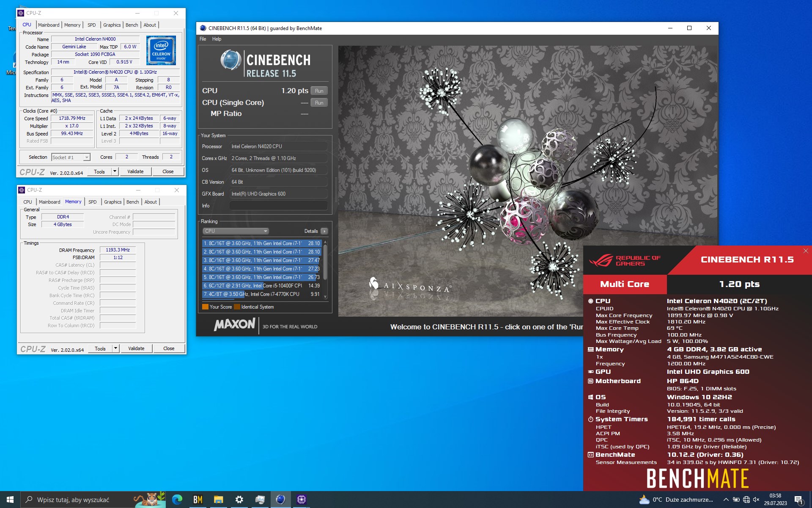Image resolution: width=812 pixels, height=508 pixels.
Task: Open the Windows Start menu
Action: pyautogui.click(x=10, y=500)
